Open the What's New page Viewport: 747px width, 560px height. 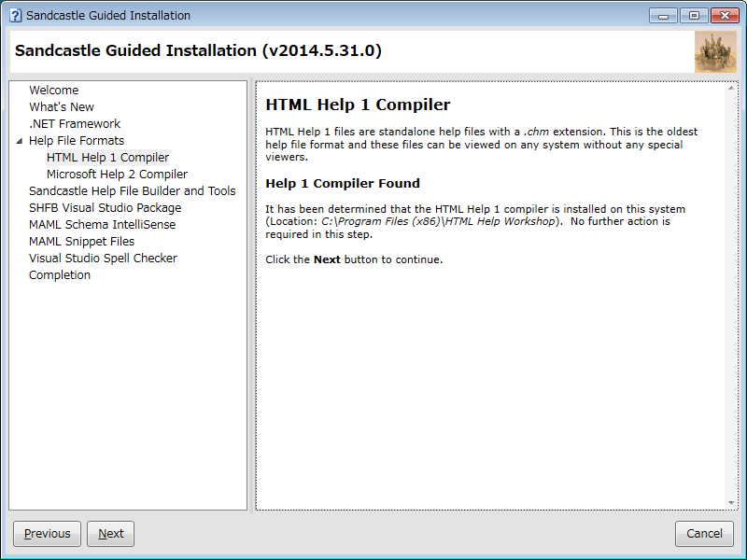click(62, 106)
